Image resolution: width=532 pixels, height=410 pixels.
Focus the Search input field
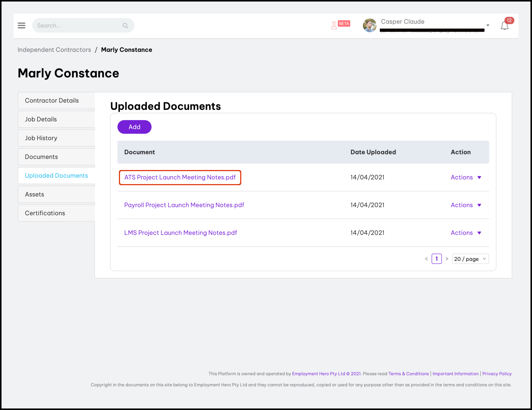[78, 25]
